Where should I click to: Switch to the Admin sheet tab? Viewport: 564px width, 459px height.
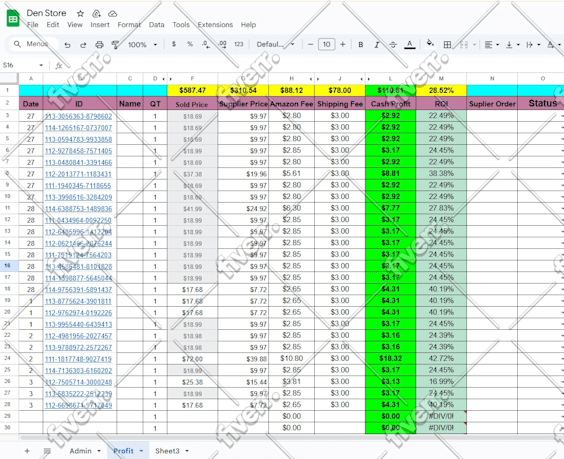click(x=80, y=451)
